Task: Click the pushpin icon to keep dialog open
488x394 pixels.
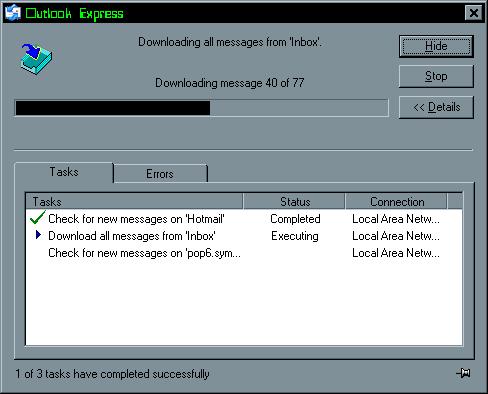Action: (463, 373)
